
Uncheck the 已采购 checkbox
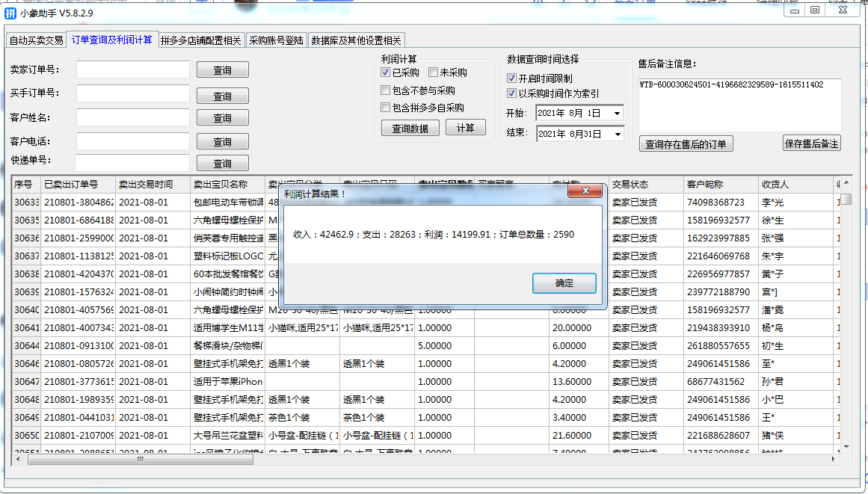coord(386,72)
